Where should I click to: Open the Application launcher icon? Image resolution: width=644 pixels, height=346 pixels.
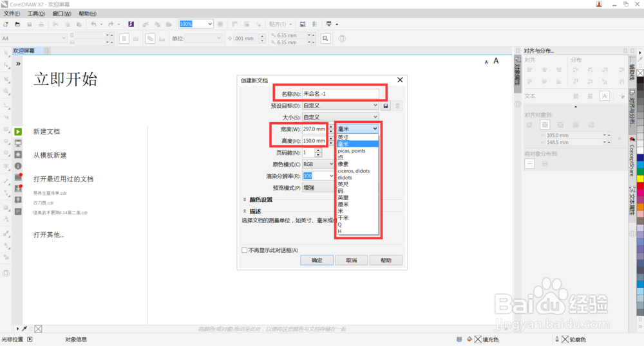pos(329,24)
